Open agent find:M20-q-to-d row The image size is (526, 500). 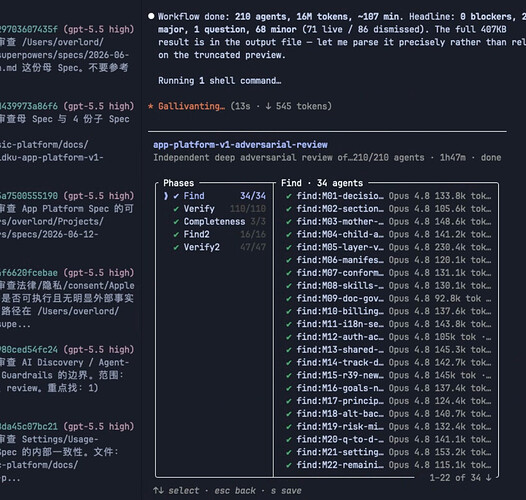pyautogui.click(x=388, y=439)
